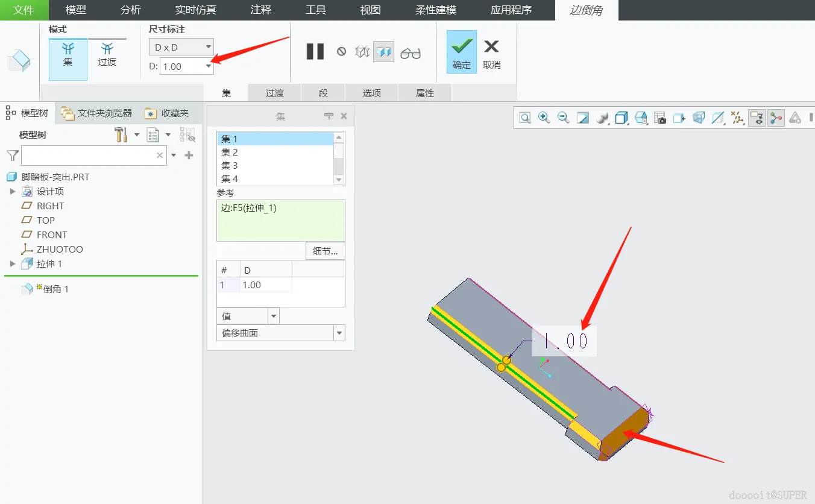Click the hidden-items tree display icon
The image size is (815, 504).
188,134
